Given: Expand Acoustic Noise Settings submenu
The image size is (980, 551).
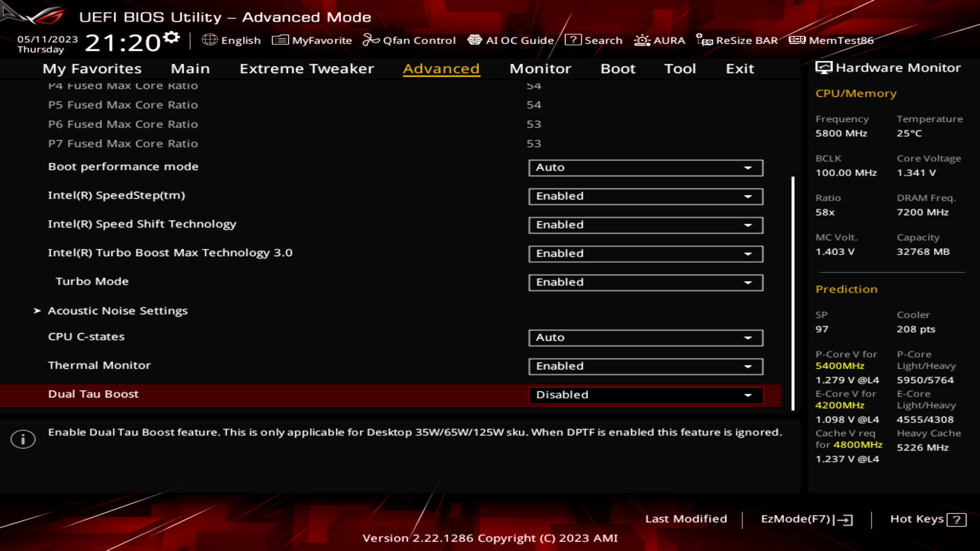Looking at the screenshot, I should [117, 310].
